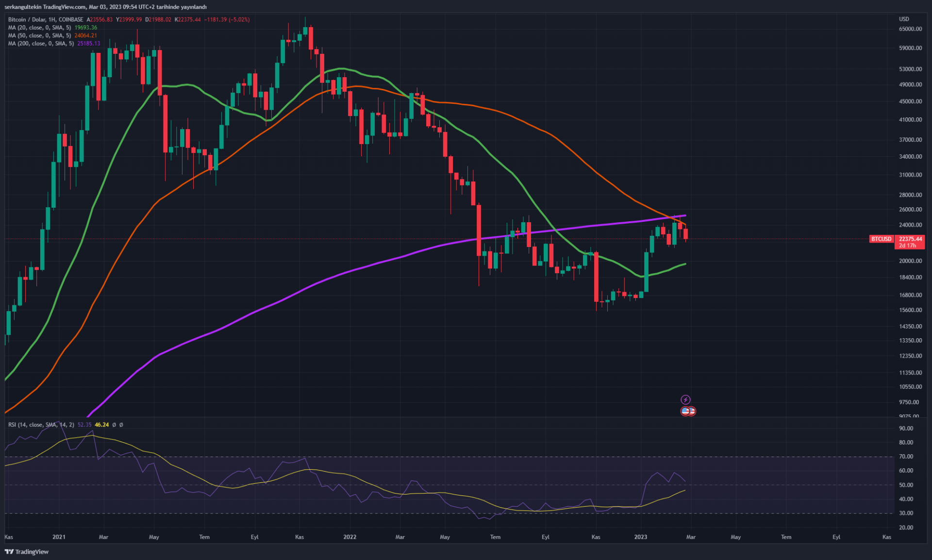Click the TradingView logo at bottom left
Viewport: 932px width, 560px height.
[x=9, y=552]
